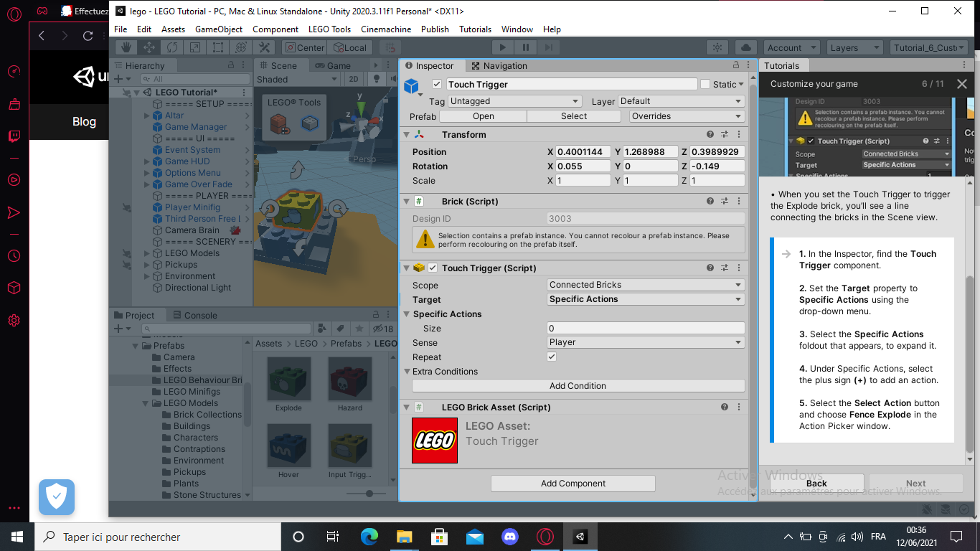Uncheck the Repeat option in Touch Trigger
Image resolution: width=980 pixels, height=551 pixels.
551,357
